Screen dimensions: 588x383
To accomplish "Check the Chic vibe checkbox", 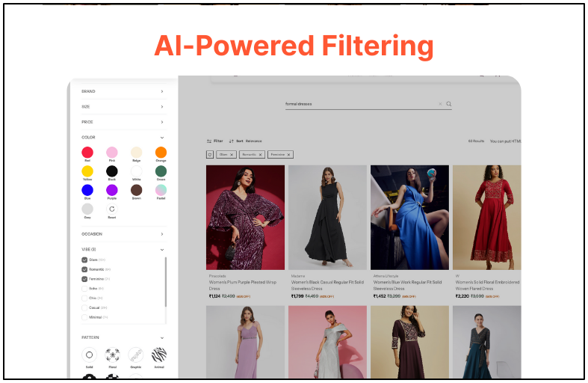I will (84, 298).
